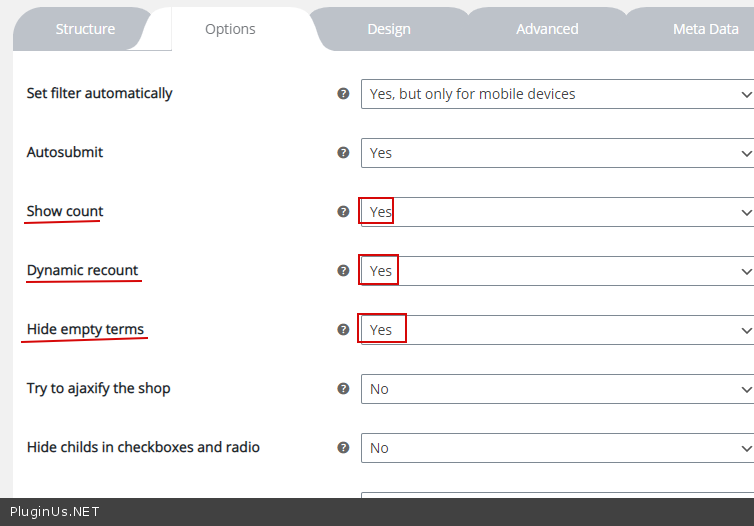The image size is (754, 526).
Task: Select the Options tab
Action: (230, 29)
